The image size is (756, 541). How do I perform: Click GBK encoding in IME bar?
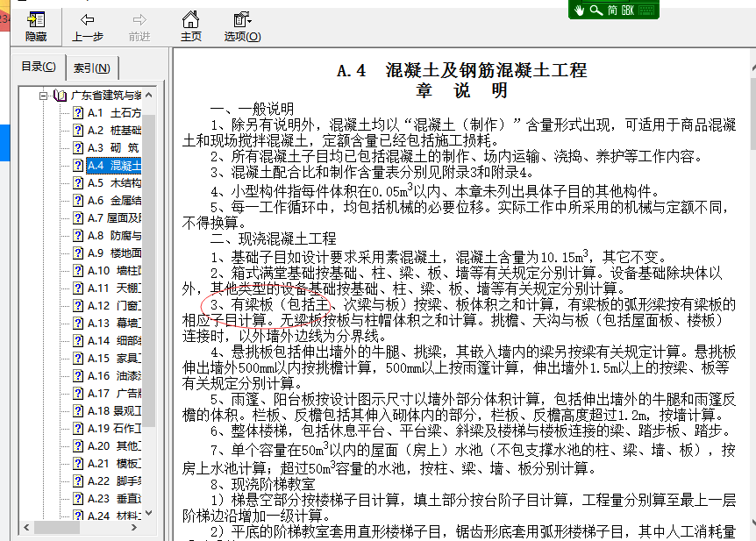[x=627, y=11]
